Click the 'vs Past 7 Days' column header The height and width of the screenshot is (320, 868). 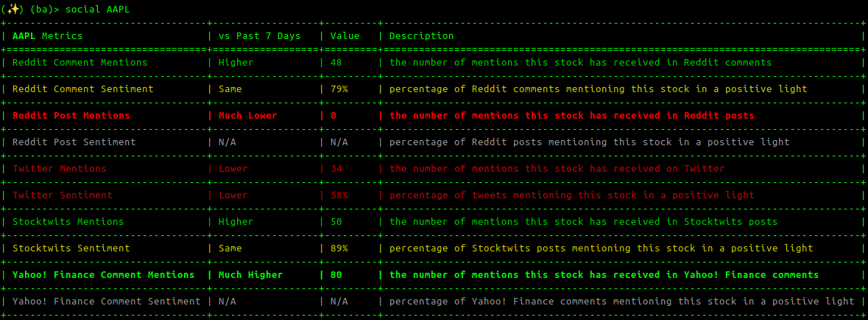point(260,36)
